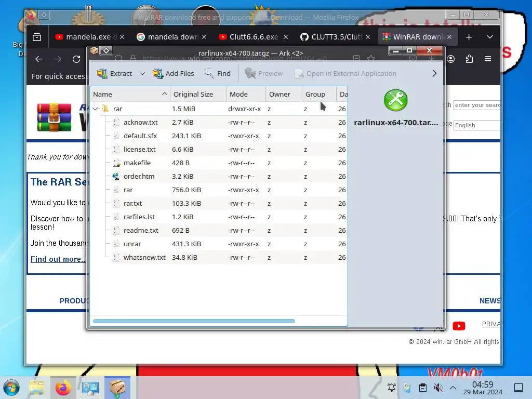Image resolution: width=532 pixels, height=399 pixels.
Task: Select the order.htm file icon
Action: (116, 177)
